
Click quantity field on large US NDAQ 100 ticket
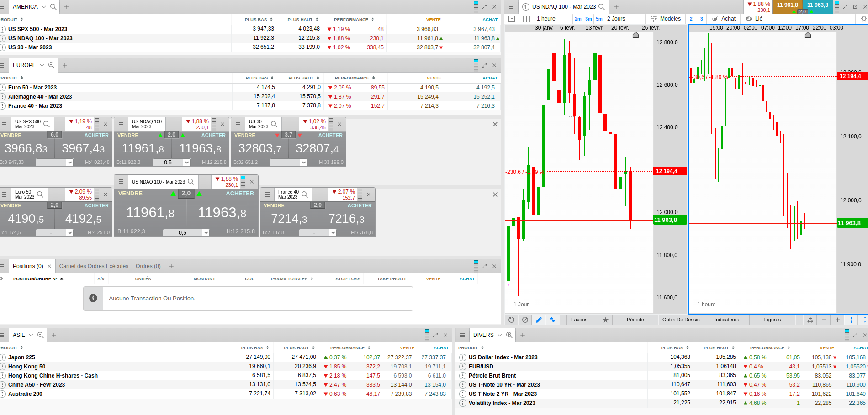[x=183, y=233]
